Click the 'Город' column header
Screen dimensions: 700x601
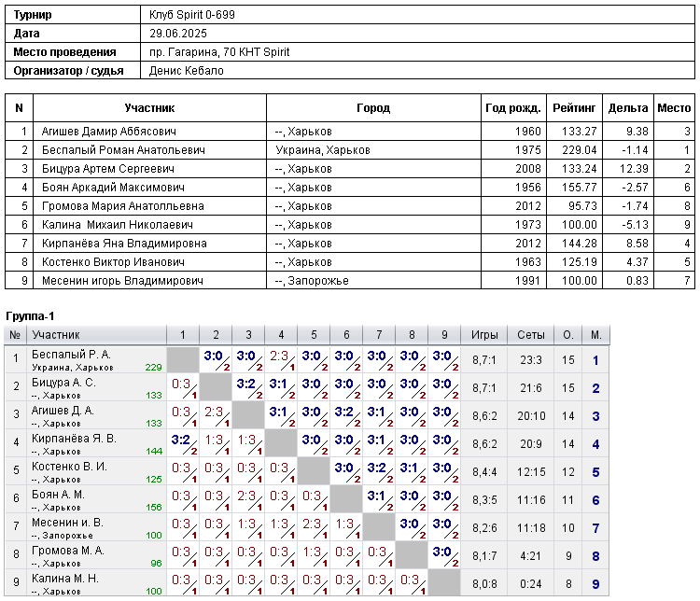(373, 108)
